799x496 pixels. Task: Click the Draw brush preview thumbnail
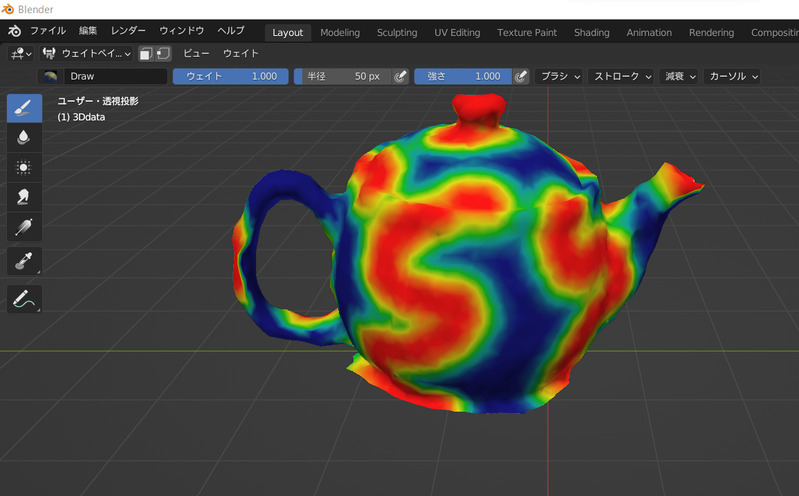click(50, 76)
